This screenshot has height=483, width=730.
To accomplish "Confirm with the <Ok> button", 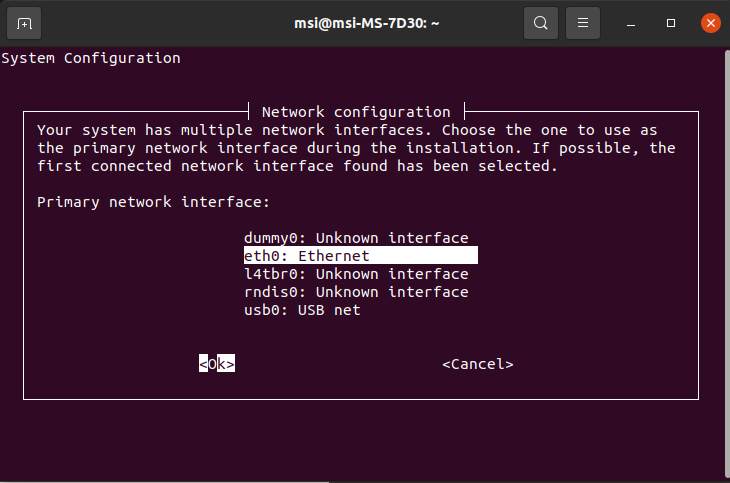I will click(217, 364).
